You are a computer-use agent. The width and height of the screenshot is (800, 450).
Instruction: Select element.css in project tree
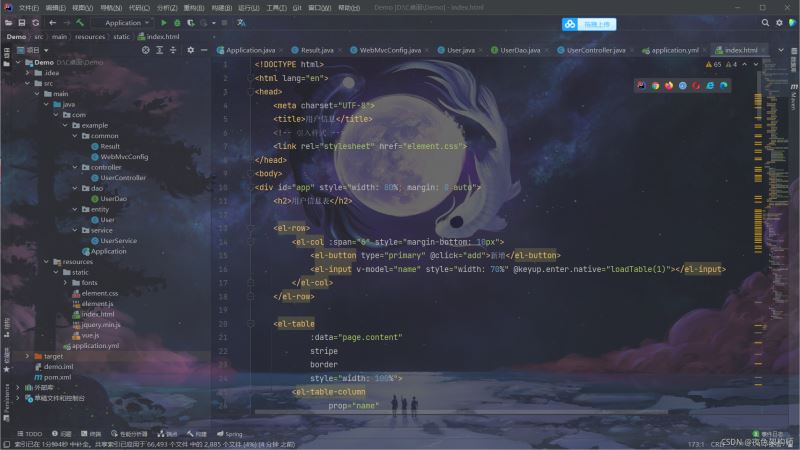pos(95,293)
